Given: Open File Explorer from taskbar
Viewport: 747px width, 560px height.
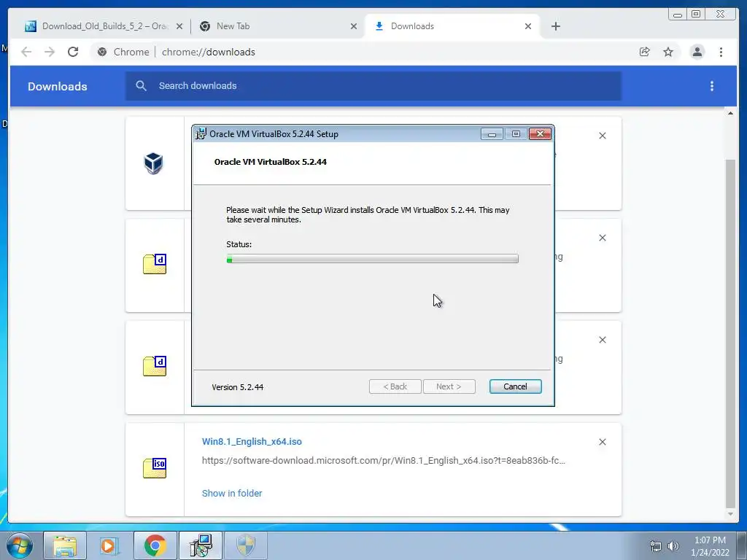Looking at the screenshot, I should pos(65,545).
